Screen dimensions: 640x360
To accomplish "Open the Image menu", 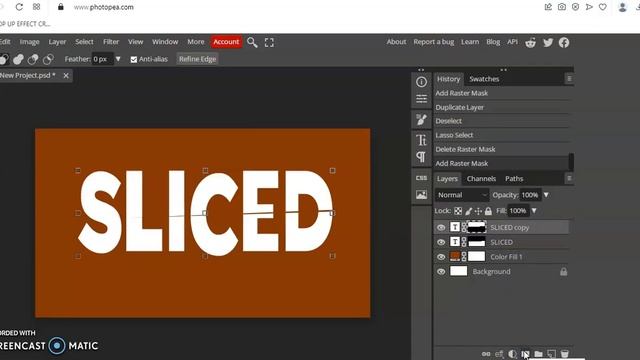I will pos(29,42).
